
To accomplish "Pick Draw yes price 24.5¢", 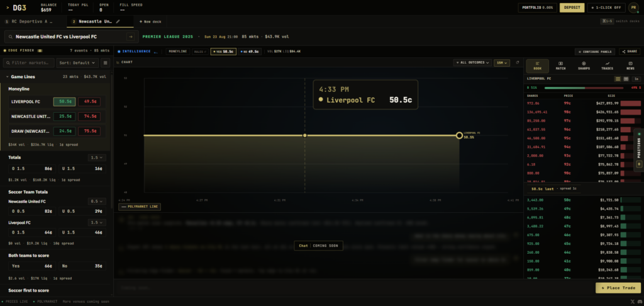I will 65,131.
